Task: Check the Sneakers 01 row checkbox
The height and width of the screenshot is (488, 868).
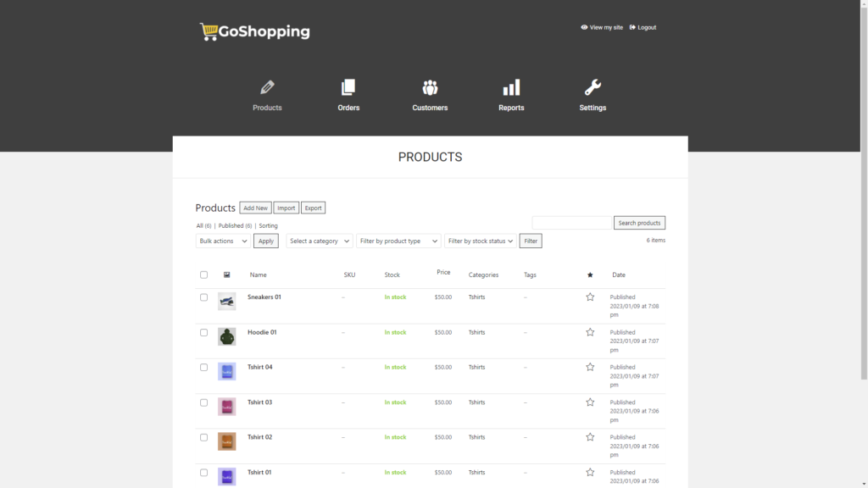Action: (203, 297)
